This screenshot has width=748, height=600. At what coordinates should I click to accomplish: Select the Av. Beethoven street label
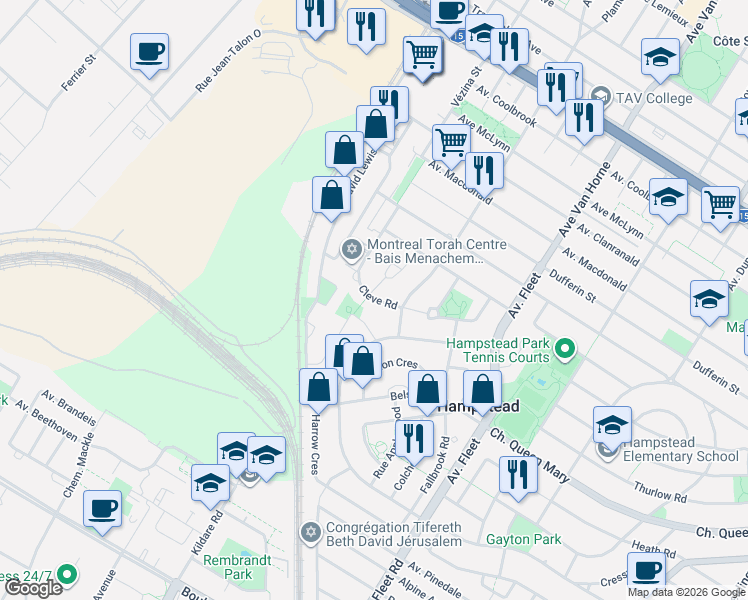(x=46, y=421)
